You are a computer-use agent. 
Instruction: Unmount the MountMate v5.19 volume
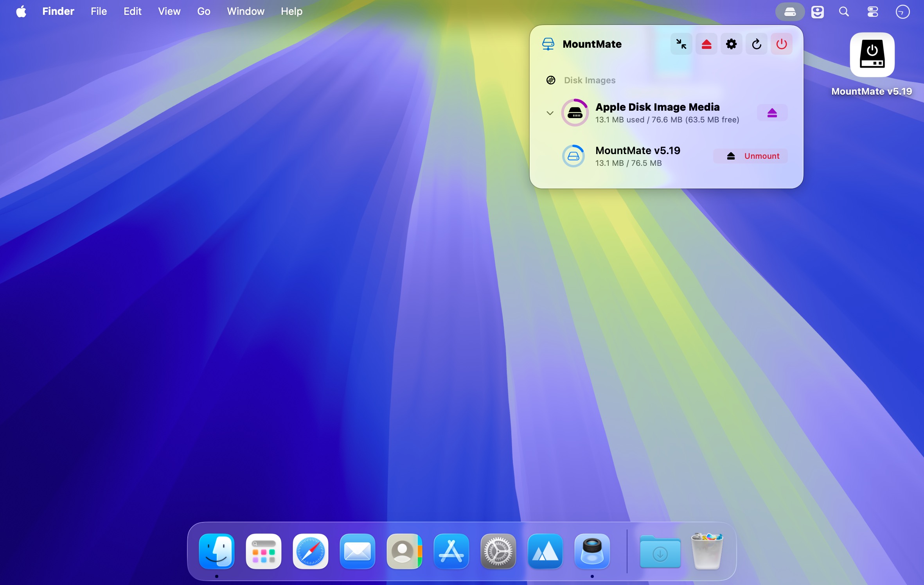(x=750, y=156)
